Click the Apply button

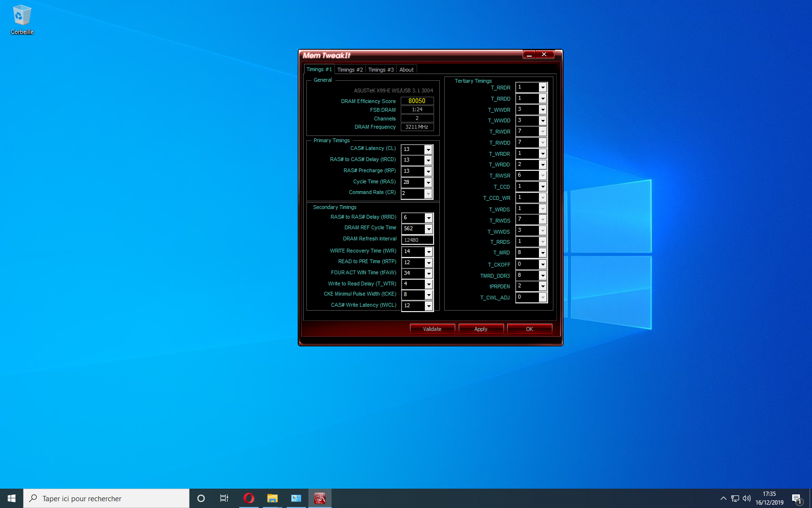[481, 329]
